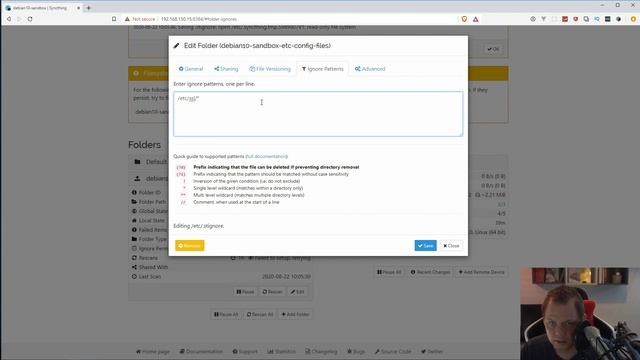Open a new browser tab
Screen dimensions: 640x360
[88, 8]
